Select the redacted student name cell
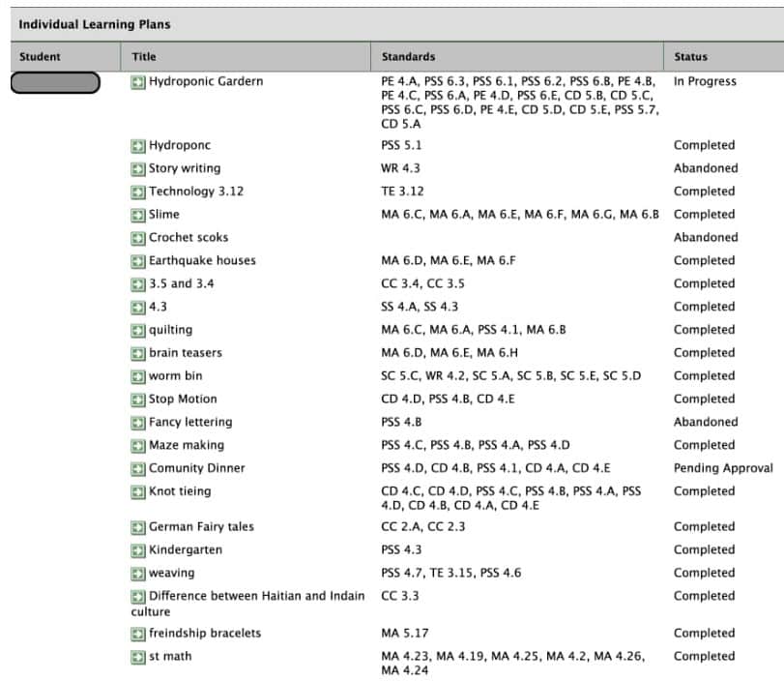The width and height of the screenshot is (784, 681). [x=55, y=82]
